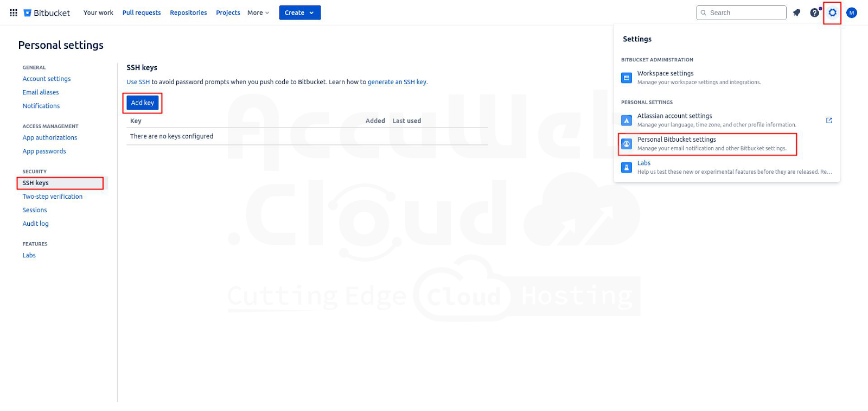Open external link icon for Atlassian account
868x411 pixels.
click(829, 121)
